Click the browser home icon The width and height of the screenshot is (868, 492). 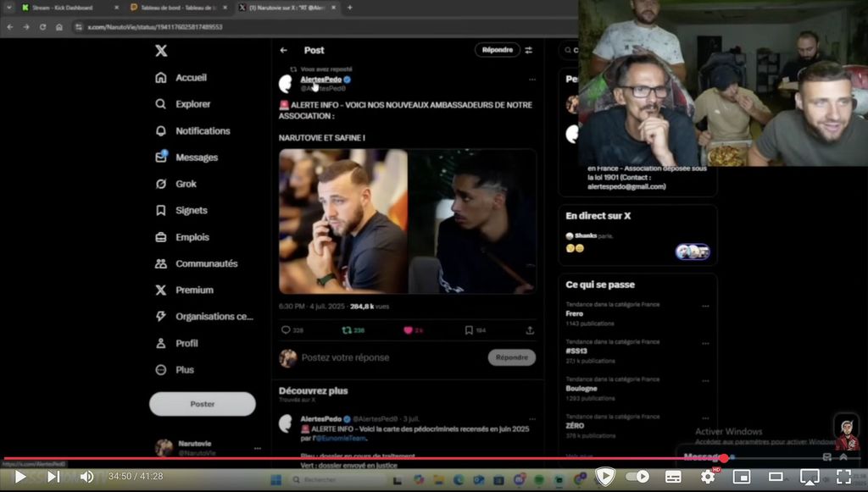coord(59,27)
